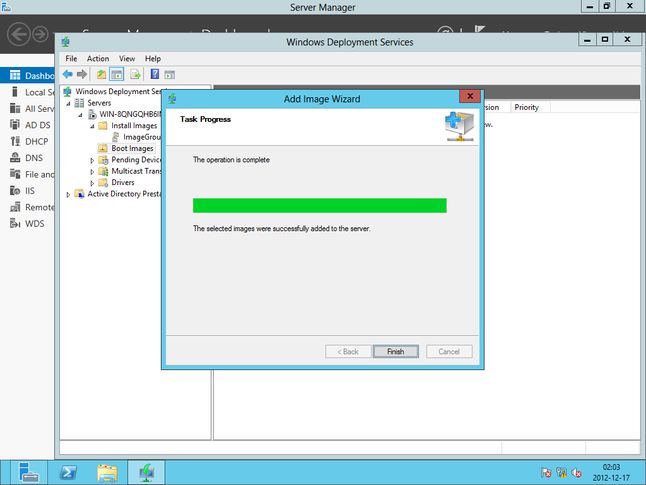Collapse the Install Images node
The height and width of the screenshot is (485, 646).
(x=92, y=126)
